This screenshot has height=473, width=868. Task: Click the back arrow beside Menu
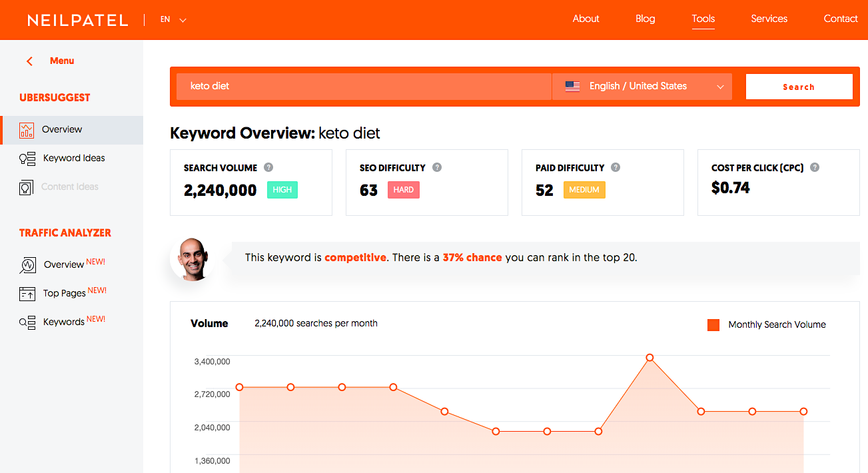click(x=29, y=61)
